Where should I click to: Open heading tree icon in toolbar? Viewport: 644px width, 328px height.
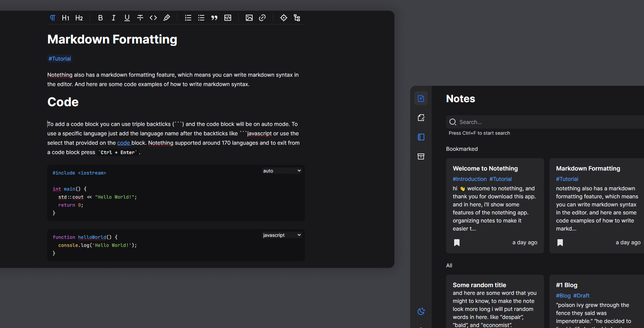click(297, 18)
